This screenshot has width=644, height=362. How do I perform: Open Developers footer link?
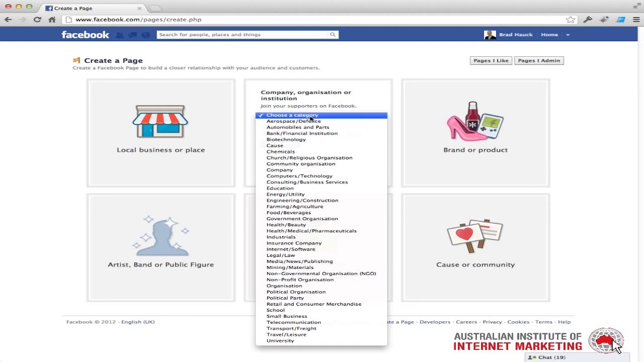(435, 322)
